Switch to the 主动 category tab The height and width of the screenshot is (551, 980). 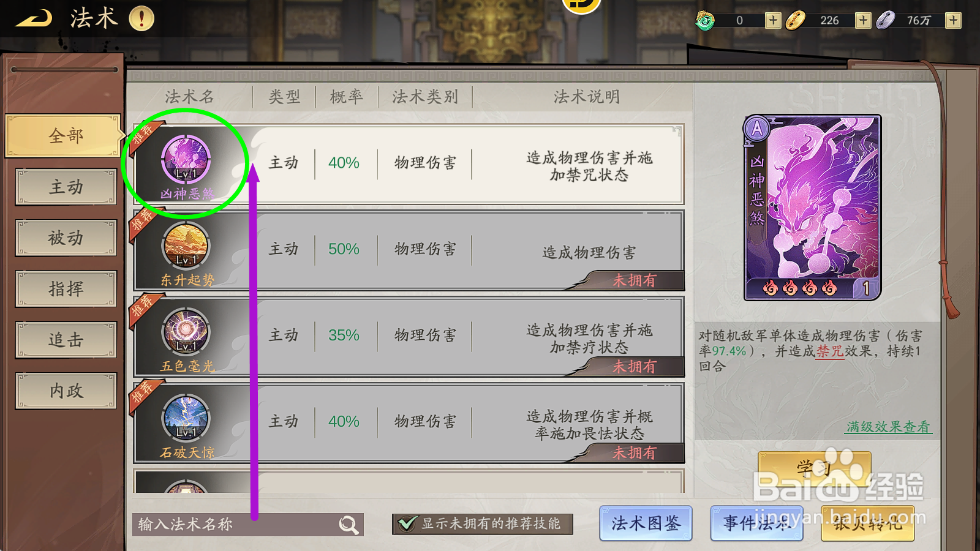coord(66,187)
